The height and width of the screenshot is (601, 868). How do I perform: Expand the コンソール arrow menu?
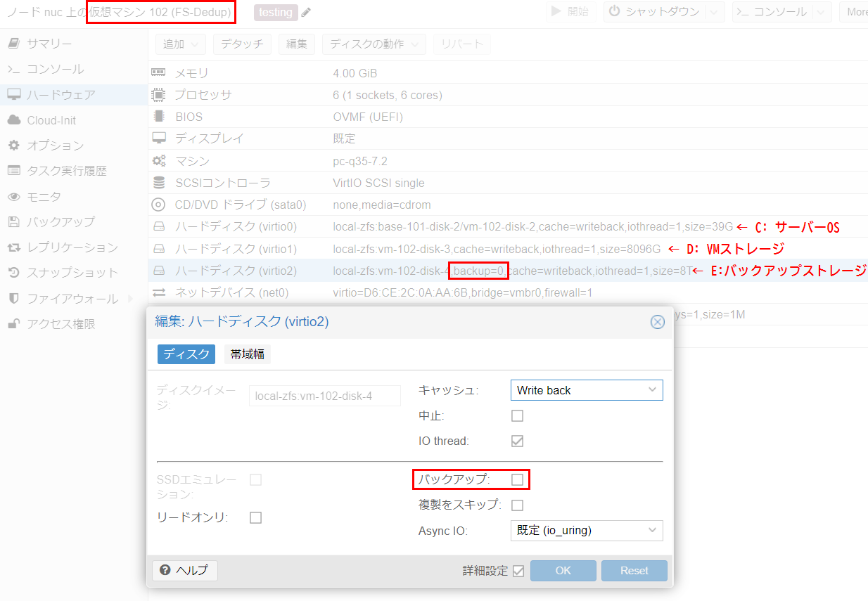pos(822,12)
